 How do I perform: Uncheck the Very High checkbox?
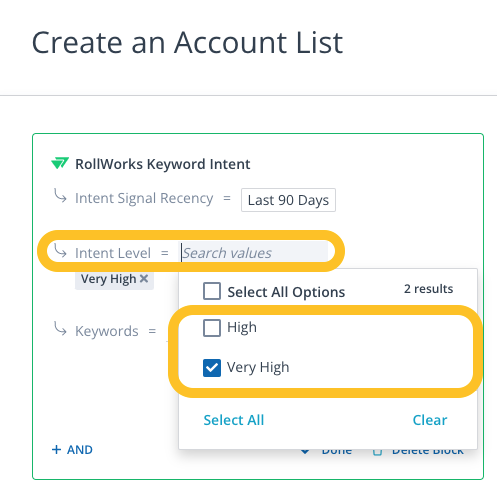point(212,368)
